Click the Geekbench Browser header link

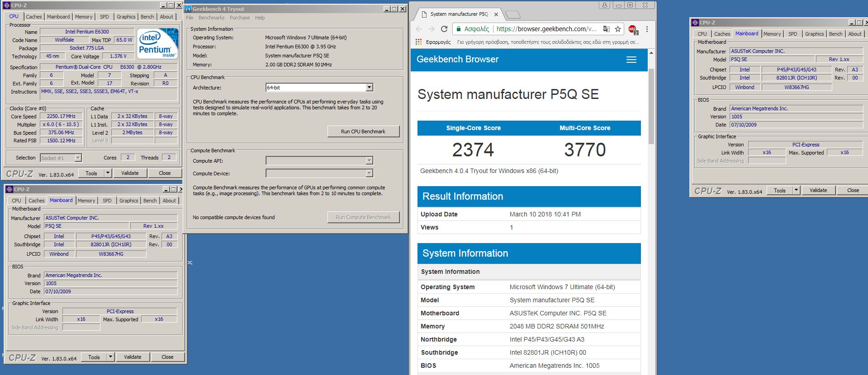pyautogui.click(x=457, y=59)
